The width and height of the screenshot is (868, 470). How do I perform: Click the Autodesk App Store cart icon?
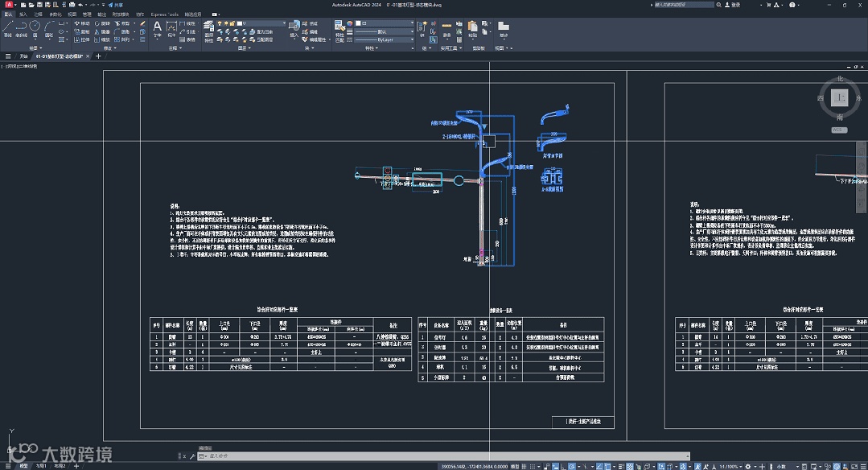[768, 5]
